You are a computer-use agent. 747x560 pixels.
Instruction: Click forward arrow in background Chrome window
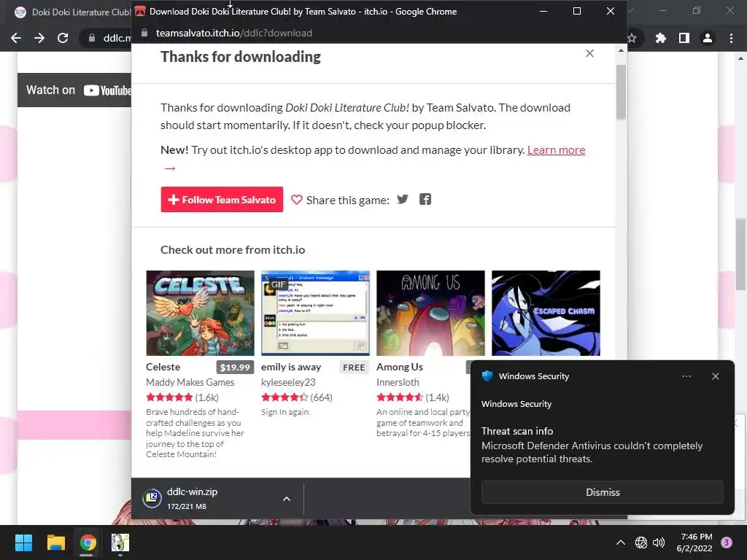(x=39, y=38)
